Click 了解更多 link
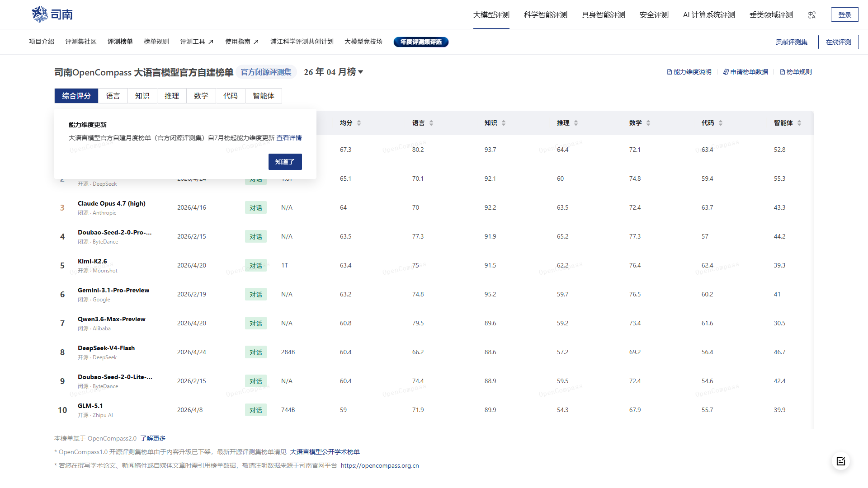This screenshot has width=868, height=488. (153, 438)
